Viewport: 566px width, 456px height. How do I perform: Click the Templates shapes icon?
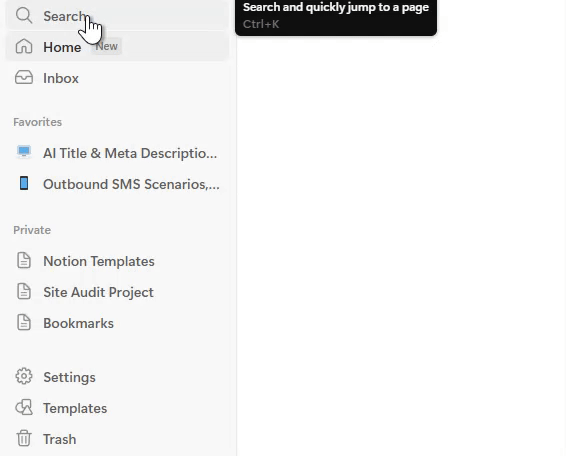tap(24, 408)
